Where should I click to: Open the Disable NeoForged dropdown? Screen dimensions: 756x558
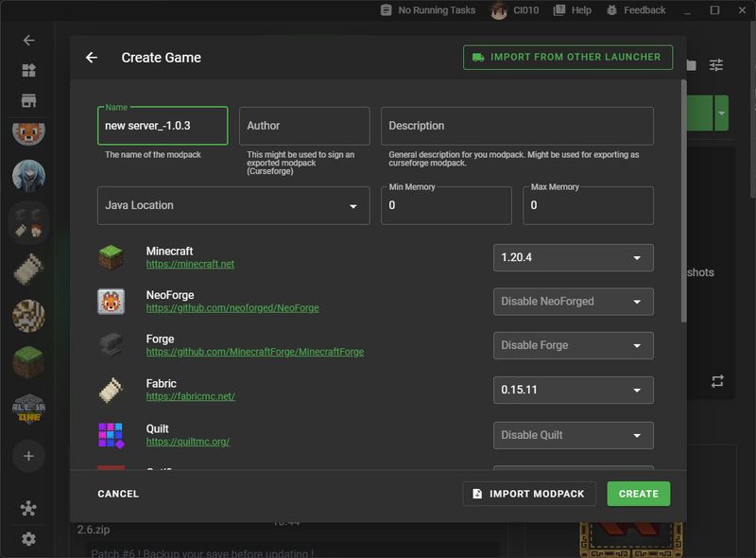coord(573,302)
